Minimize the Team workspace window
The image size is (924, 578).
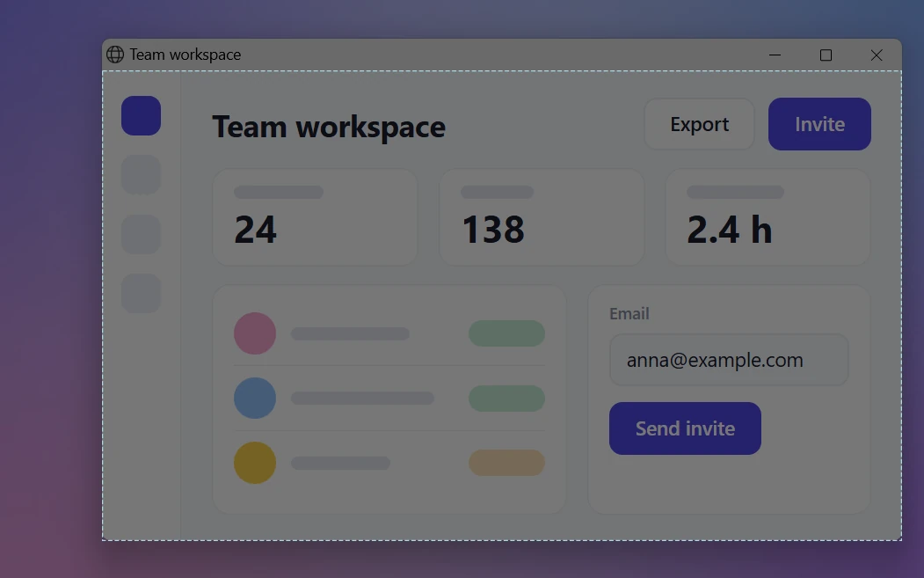pyautogui.click(x=775, y=55)
